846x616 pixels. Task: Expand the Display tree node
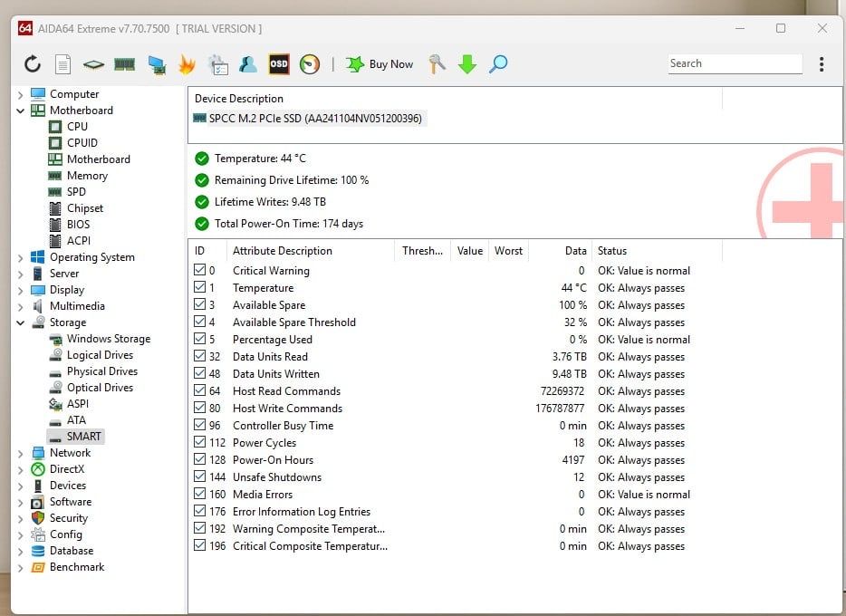(x=21, y=291)
